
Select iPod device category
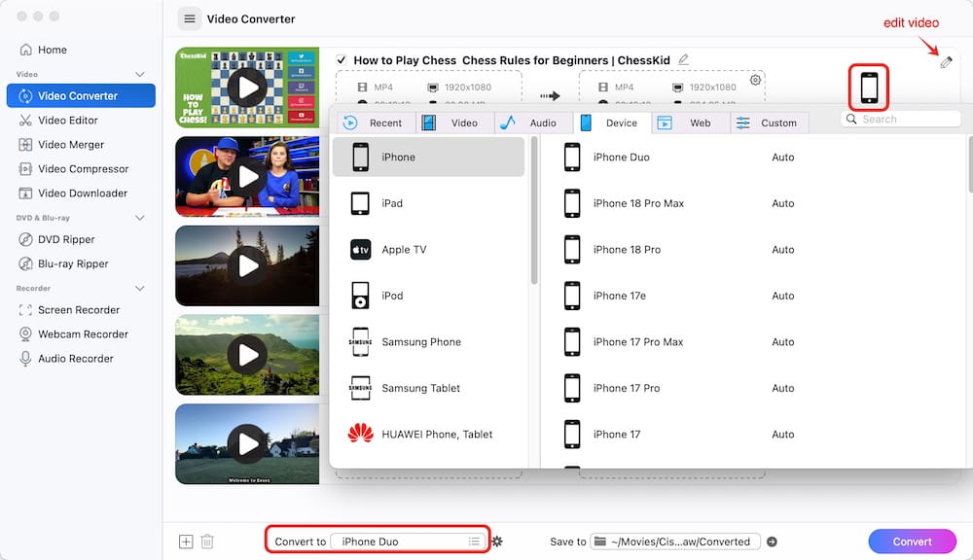(428, 296)
